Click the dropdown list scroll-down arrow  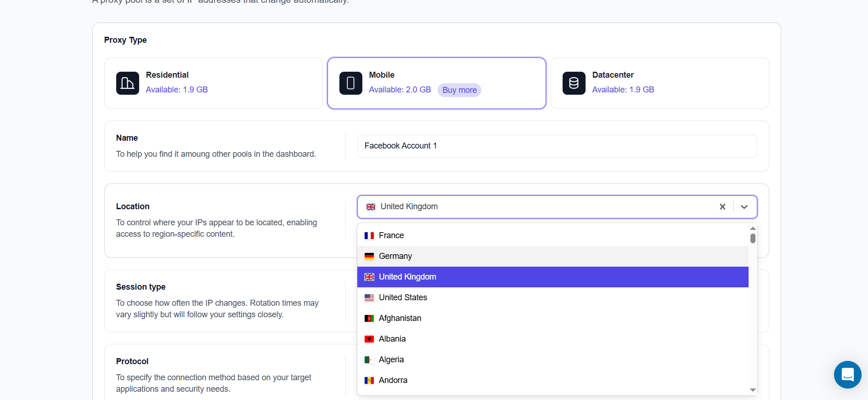click(x=753, y=390)
